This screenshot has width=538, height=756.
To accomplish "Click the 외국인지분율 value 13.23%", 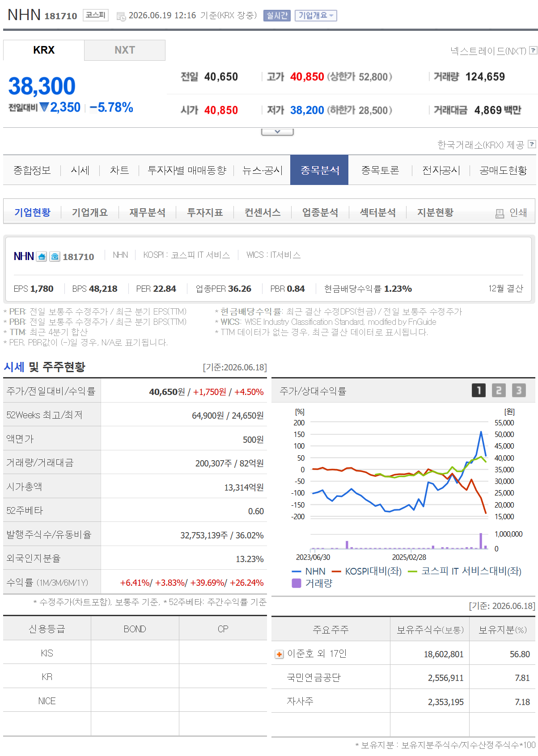I will [x=250, y=559].
